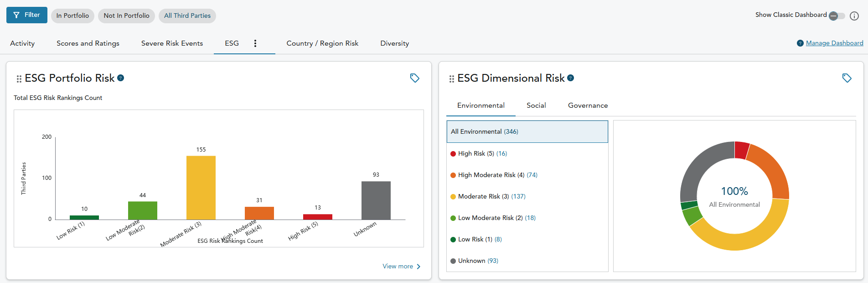Click the help icon beside ESG Dimensional Risk title
This screenshot has height=283, width=868.
[570, 78]
